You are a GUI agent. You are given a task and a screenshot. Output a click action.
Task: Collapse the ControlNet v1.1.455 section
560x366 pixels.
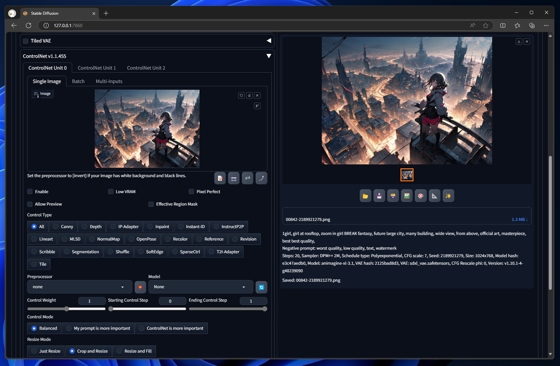click(x=269, y=56)
